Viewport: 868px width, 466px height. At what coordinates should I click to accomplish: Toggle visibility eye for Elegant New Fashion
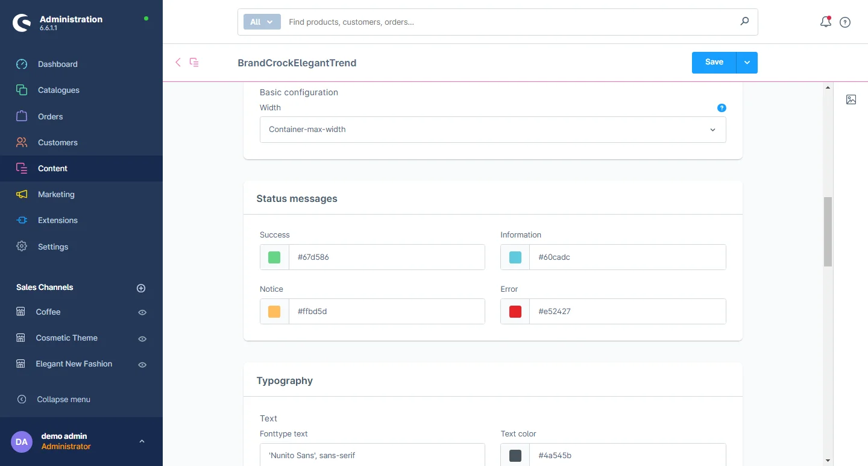click(142, 365)
